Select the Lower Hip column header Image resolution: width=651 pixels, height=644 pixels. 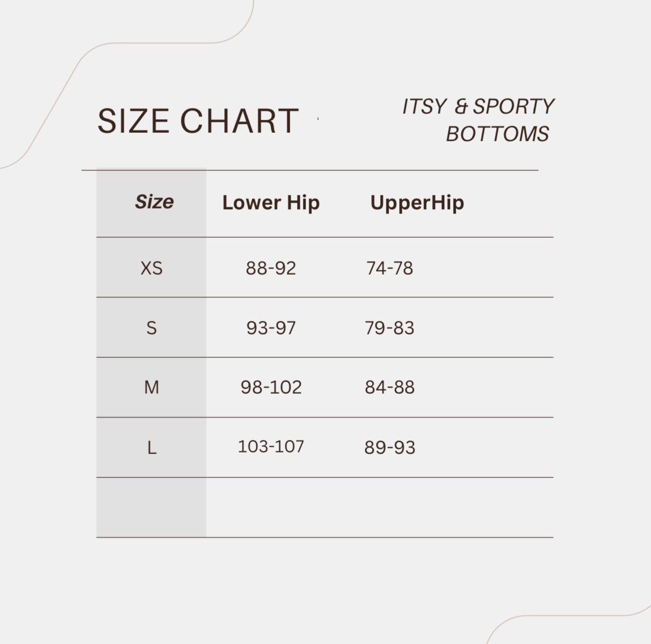pyautogui.click(x=271, y=203)
